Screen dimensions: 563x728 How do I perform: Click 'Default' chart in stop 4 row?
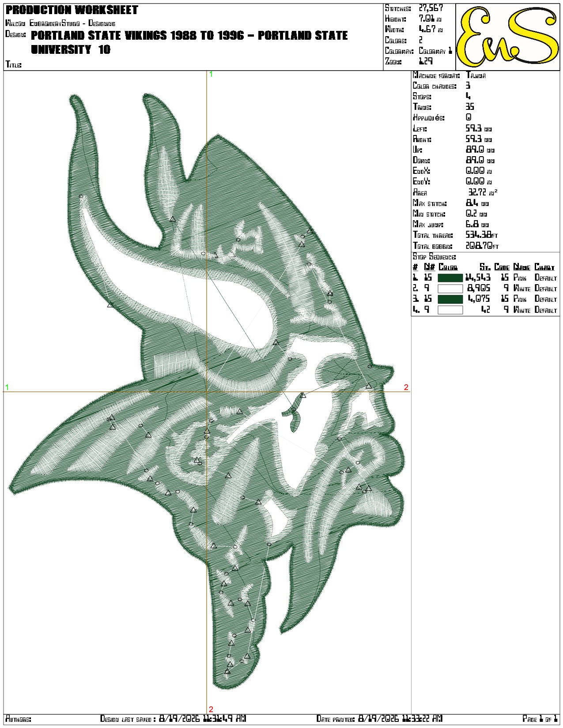[x=546, y=310]
